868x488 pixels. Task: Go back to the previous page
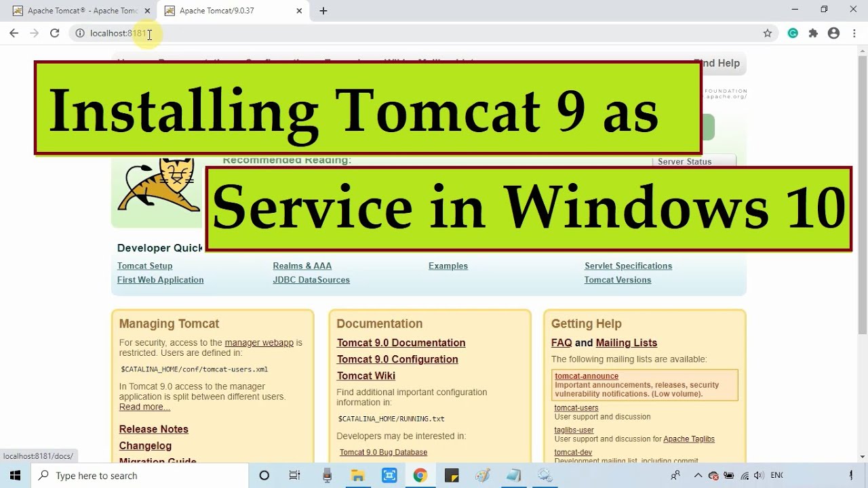point(14,33)
